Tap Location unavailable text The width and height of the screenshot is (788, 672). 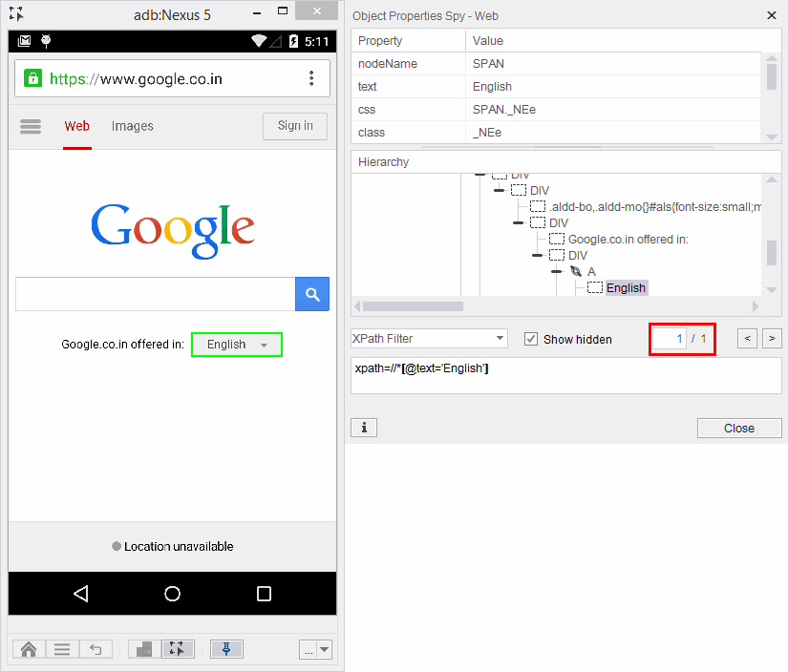pyautogui.click(x=179, y=546)
